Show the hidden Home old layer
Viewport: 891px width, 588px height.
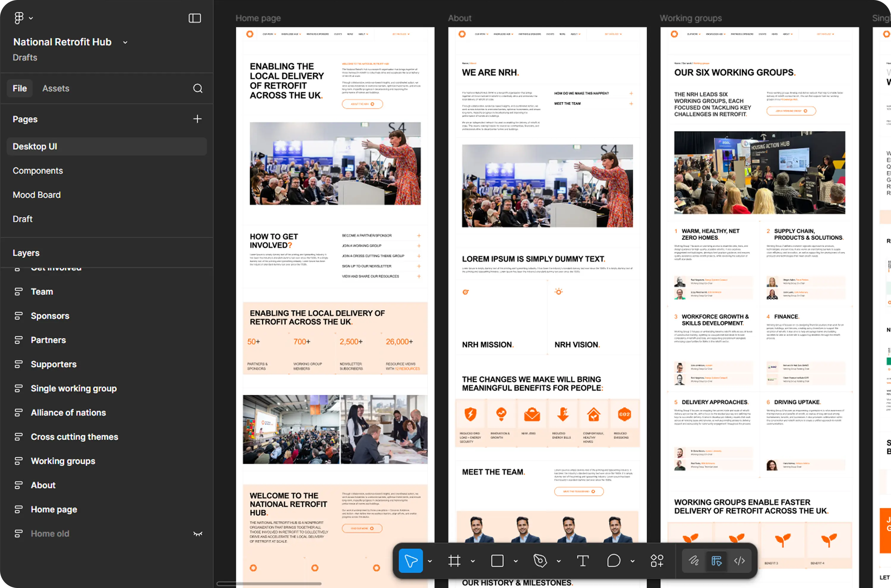198,533
